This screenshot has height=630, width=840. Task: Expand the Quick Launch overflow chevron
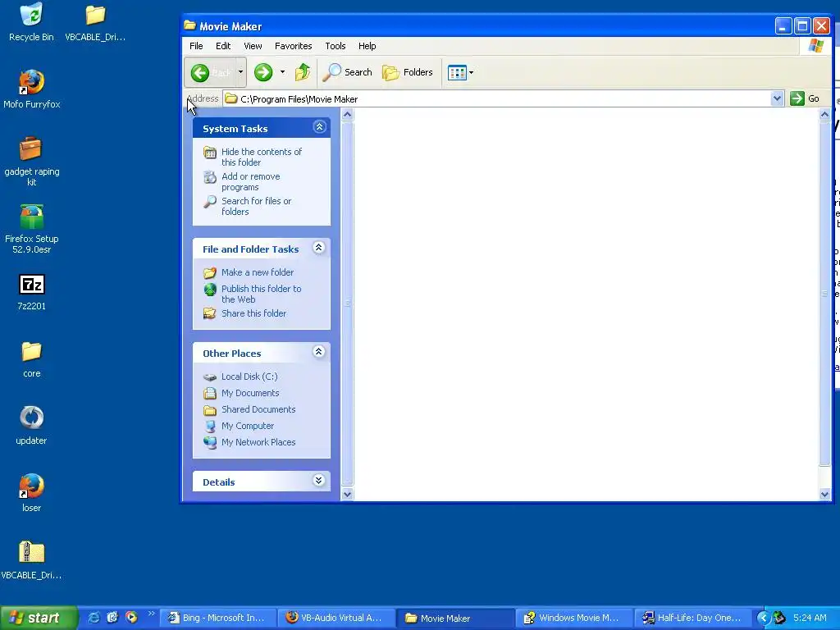tap(151, 614)
